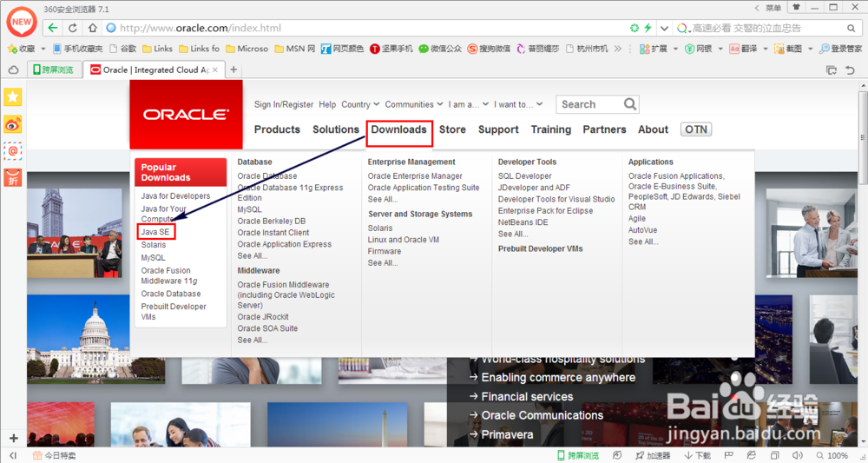This screenshot has width=868, height=463.
Task: Open the mail @ sidebar icon
Action: coord(13,150)
